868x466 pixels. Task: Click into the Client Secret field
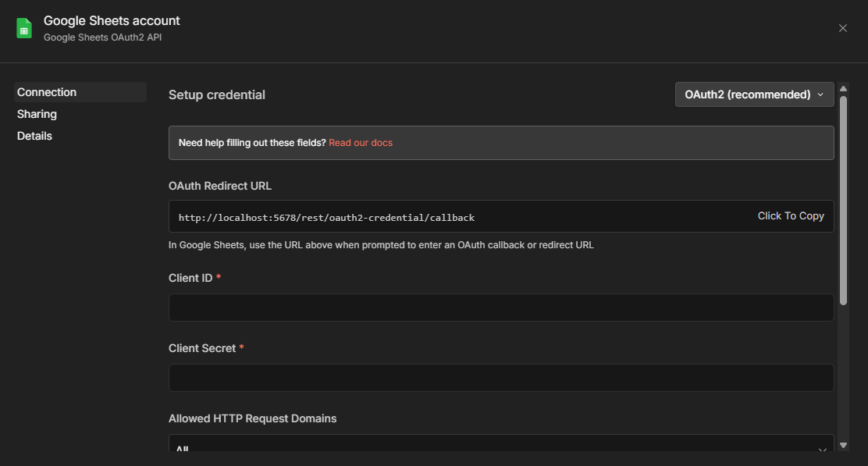click(x=501, y=378)
